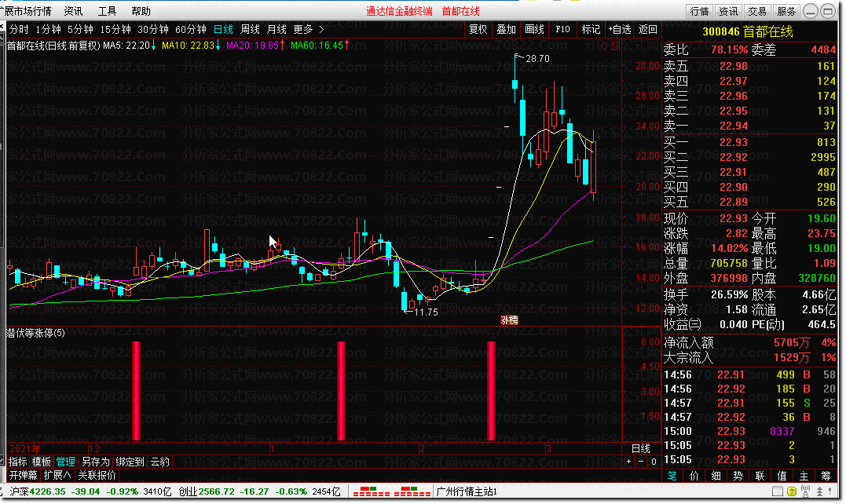The height and width of the screenshot is (504, 846).
Task: Open the 更多 periods dropdown
Action: [x=303, y=30]
